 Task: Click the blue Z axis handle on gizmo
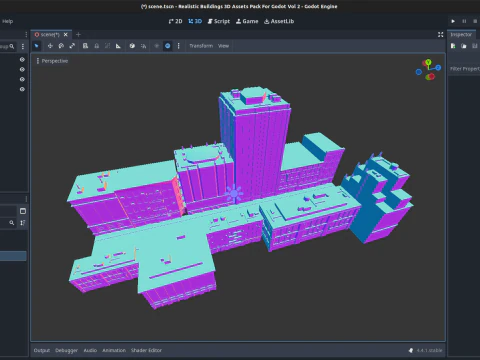(438, 68)
